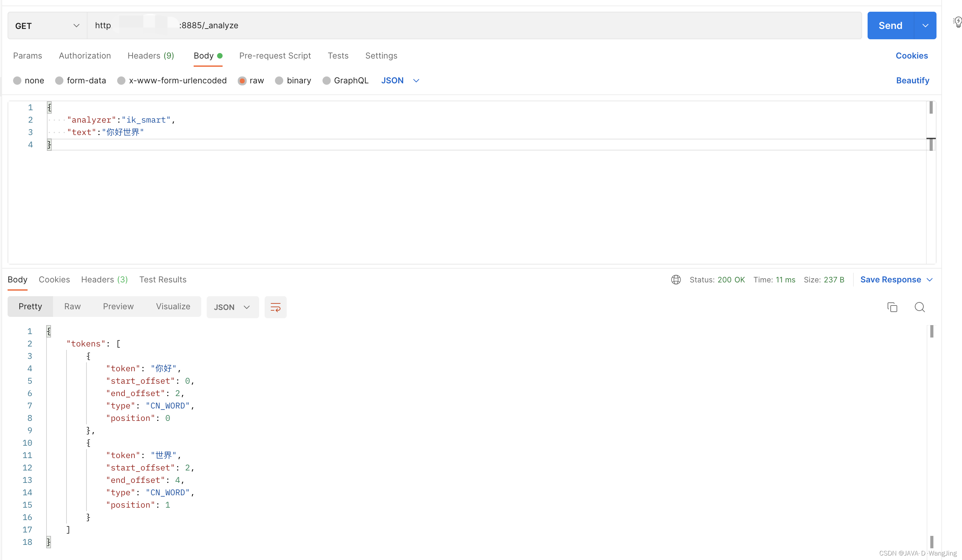This screenshot has height=560, width=962.
Task: Beautify the JSON request body
Action: (912, 81)
